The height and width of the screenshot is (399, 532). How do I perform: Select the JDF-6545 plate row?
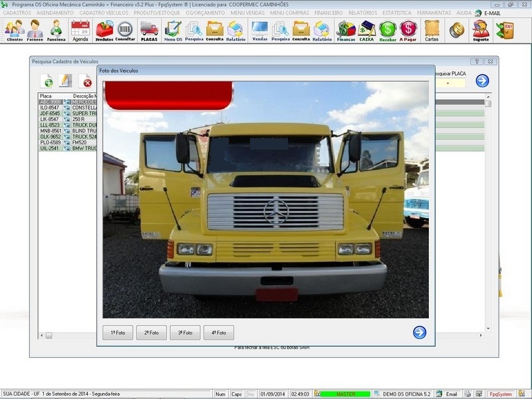click(68, 113)
